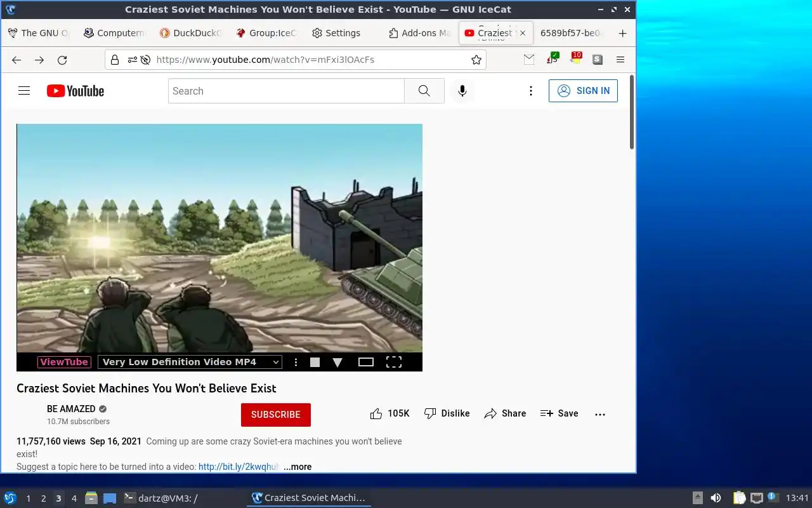Click the Save to playlist button
Image resolution: width=812 pixels, height=508 pixels.
559,413
